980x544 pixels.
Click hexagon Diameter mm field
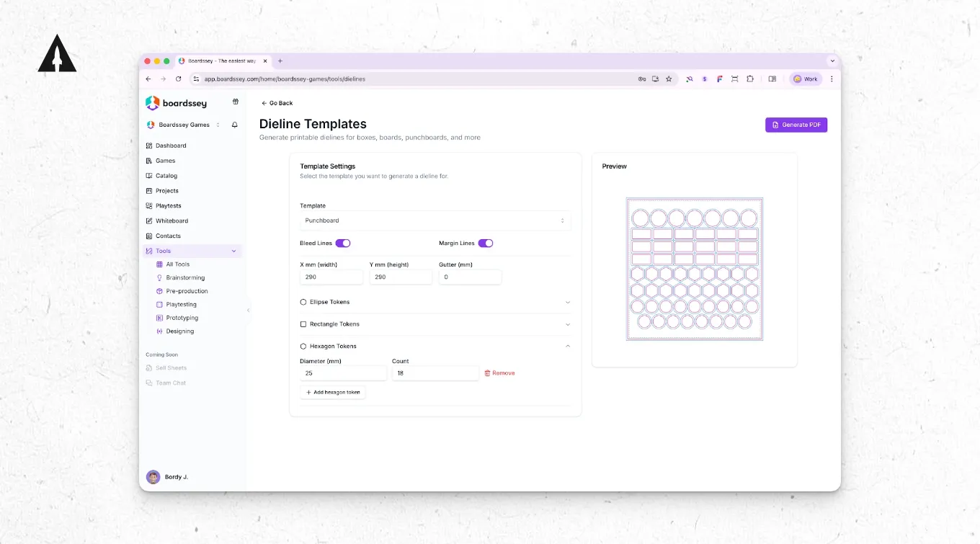coord(343,373)
